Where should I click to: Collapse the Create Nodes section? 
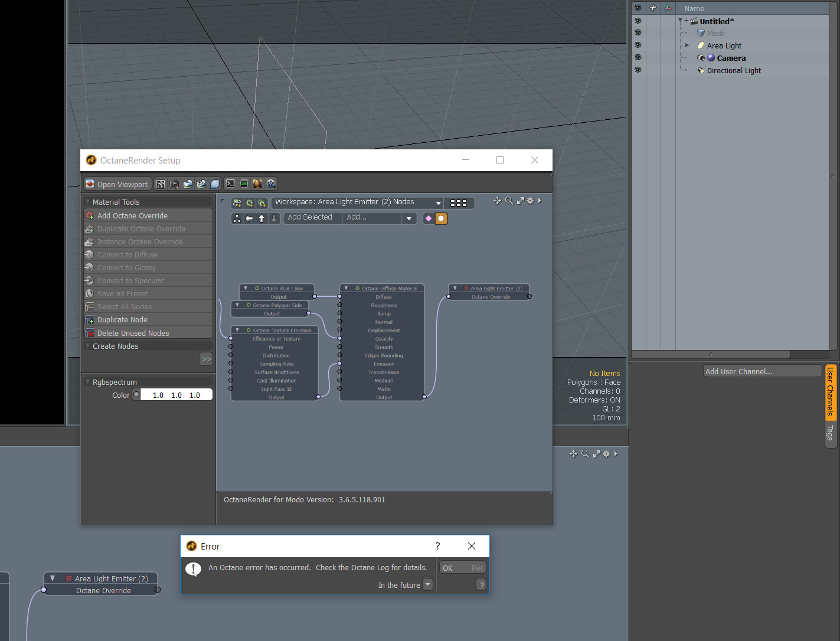click(88, 346)
